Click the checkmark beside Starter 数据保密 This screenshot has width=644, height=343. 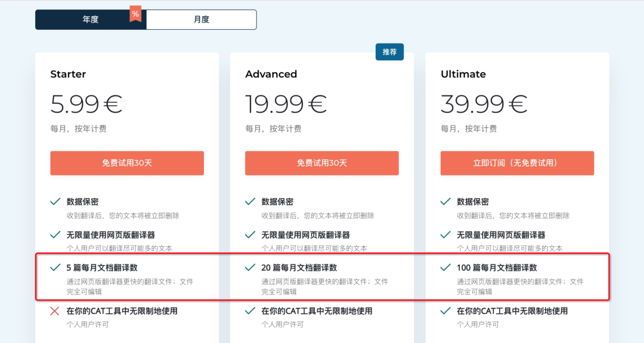point(55,202)
